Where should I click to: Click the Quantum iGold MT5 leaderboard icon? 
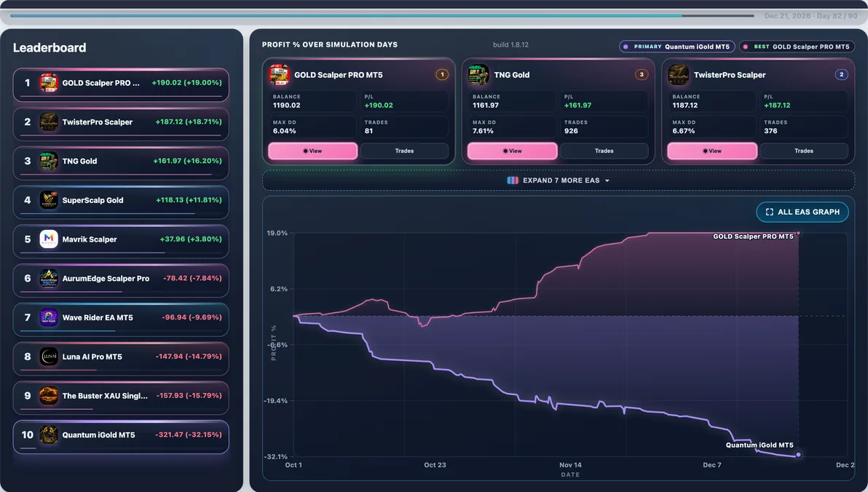click(49, 435)
